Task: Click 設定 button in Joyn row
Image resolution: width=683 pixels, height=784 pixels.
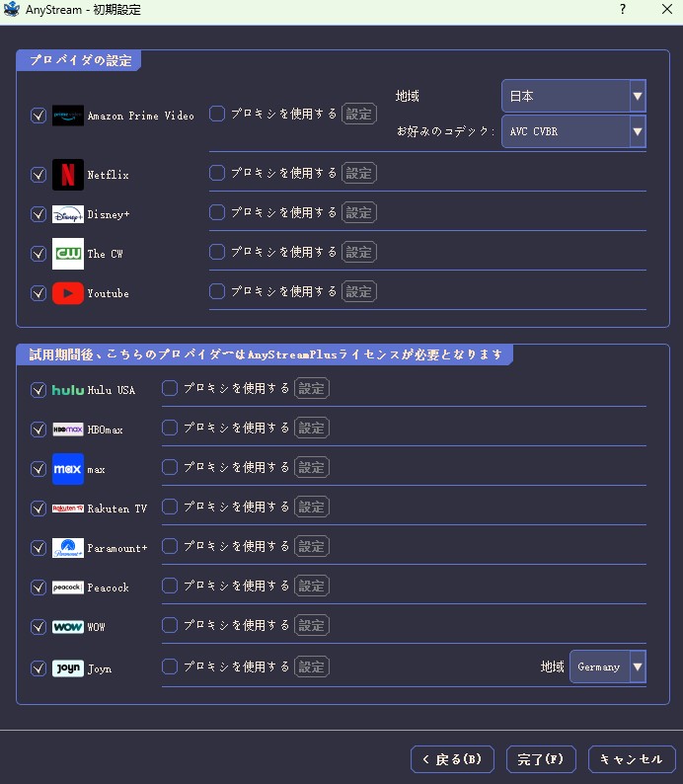Action: tap(311, 666)
